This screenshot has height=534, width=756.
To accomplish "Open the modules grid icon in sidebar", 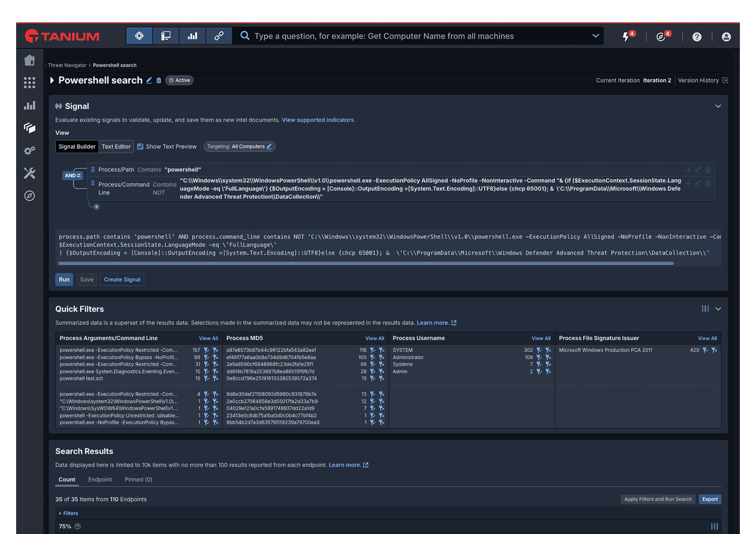I will (x=30, y=83).
